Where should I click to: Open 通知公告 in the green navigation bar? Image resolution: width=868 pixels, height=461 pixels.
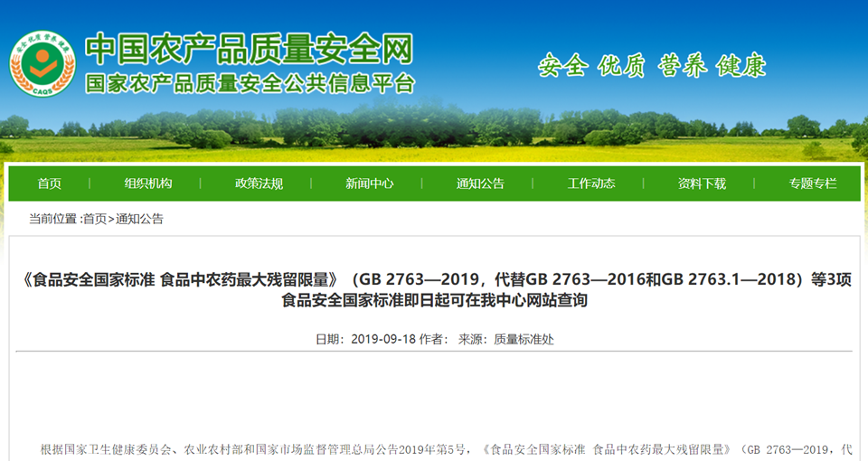point(480,183)
